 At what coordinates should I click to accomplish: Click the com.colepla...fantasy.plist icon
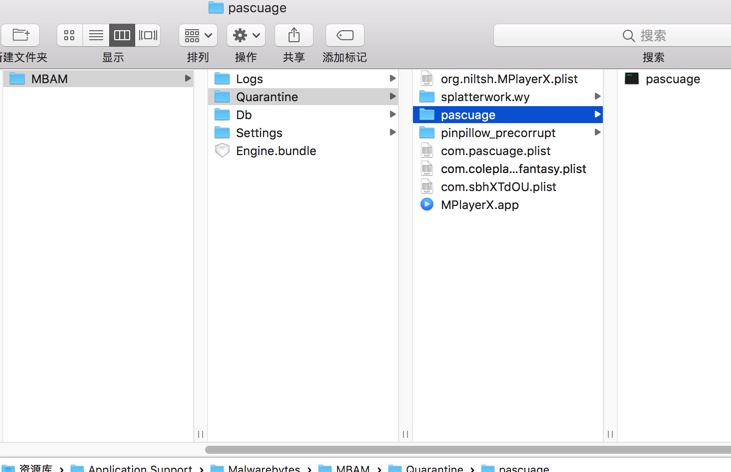point(427,169)
